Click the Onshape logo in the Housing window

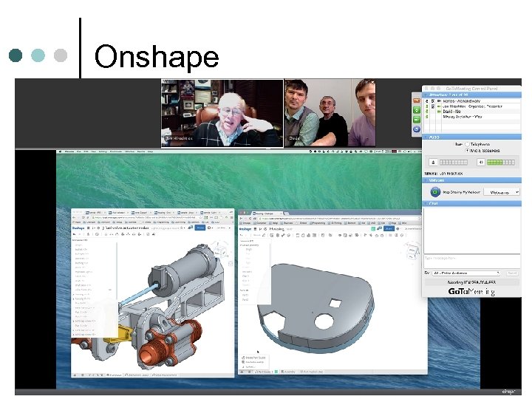245,229
